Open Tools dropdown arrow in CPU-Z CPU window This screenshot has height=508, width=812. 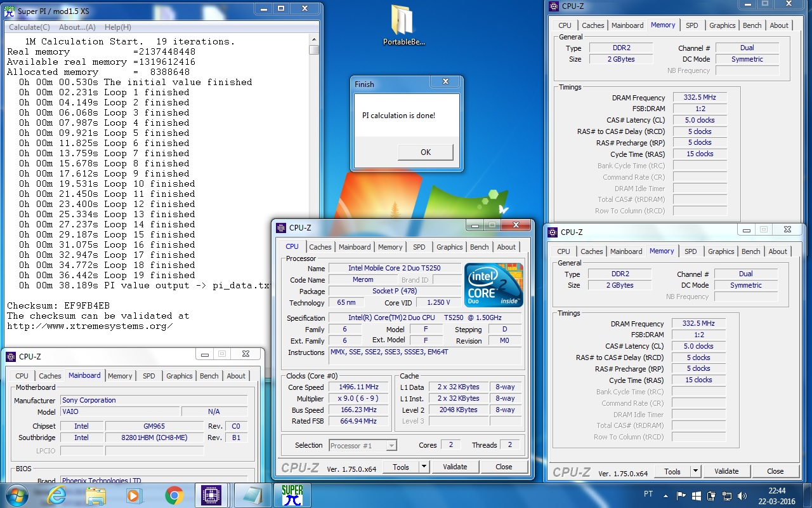coord(424,467)
